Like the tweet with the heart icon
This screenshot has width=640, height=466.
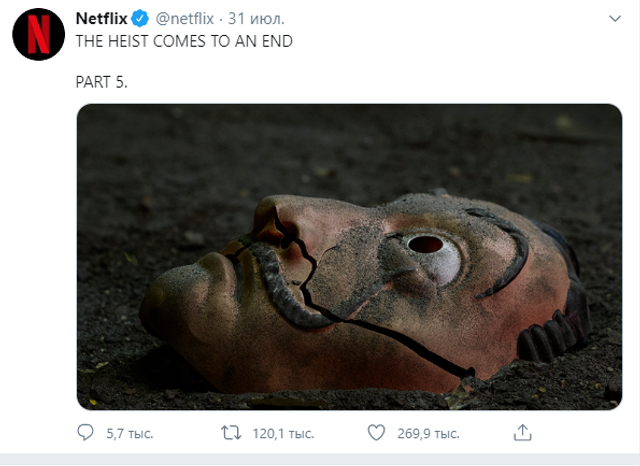pos(376,432)
